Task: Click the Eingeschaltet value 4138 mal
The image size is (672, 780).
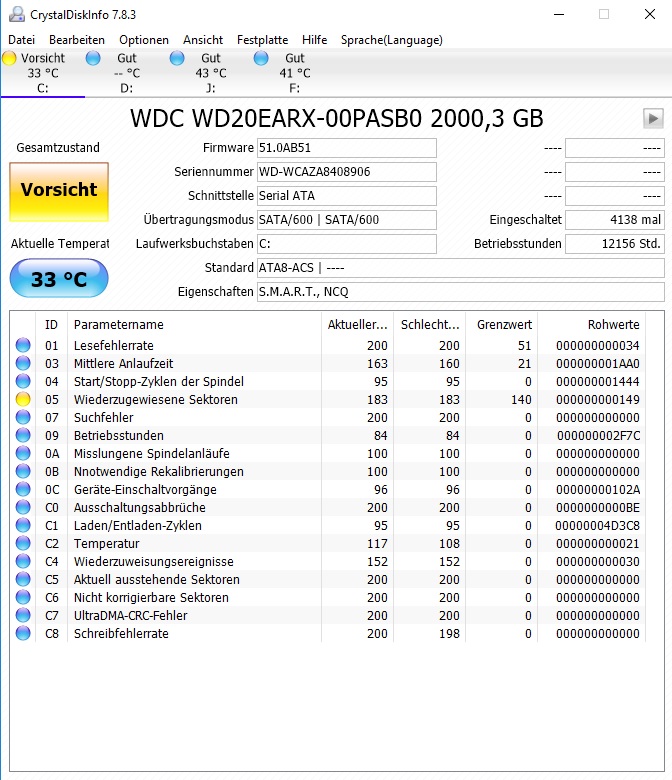Action: coord(615,219)
